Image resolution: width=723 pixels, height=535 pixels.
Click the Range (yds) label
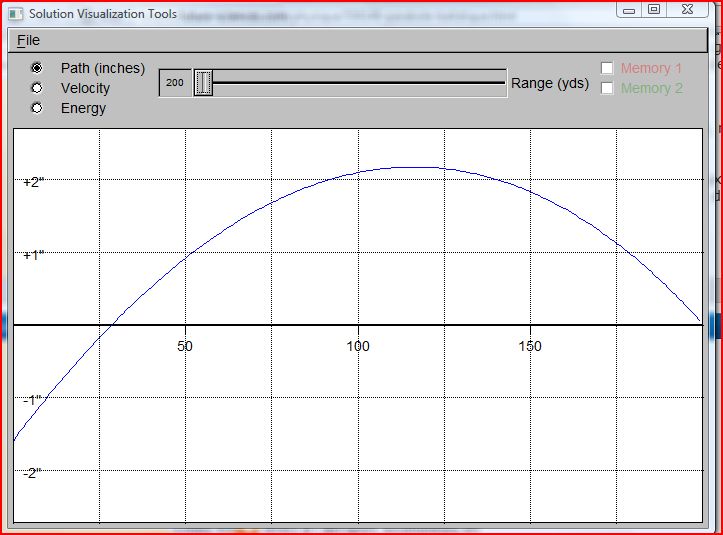pos(550,83)
